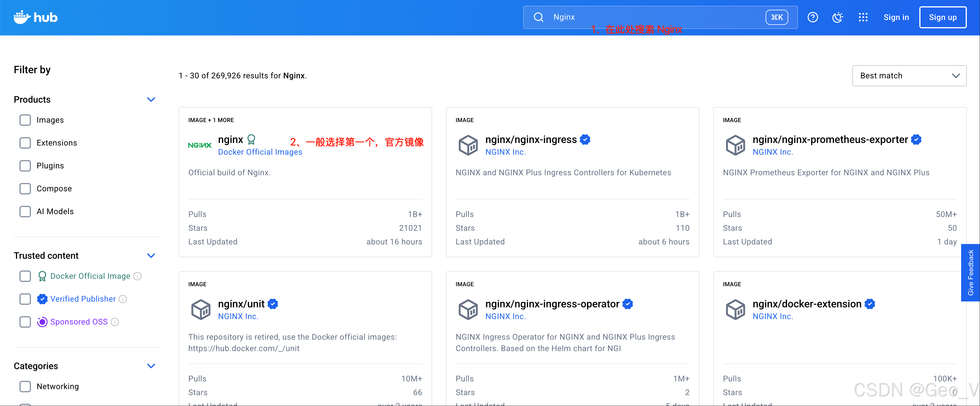Click the nginx-prometheus-exporter cube icon
Screen dimensions: 980x406
(x=735, y=145)
